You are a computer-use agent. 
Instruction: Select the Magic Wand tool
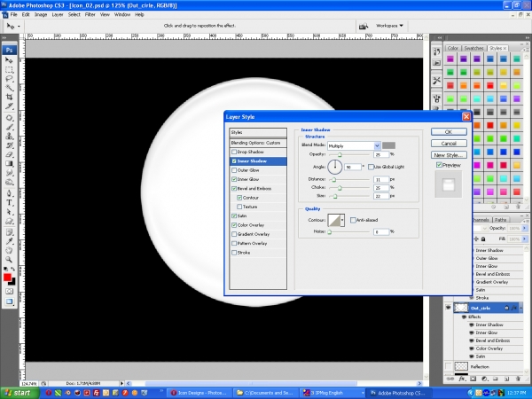[9, 88]
